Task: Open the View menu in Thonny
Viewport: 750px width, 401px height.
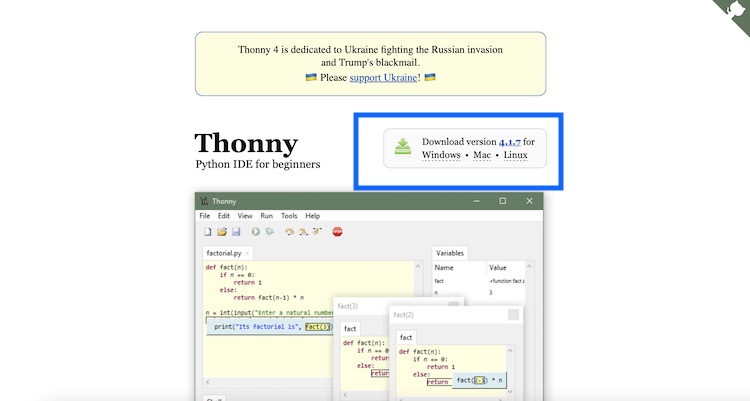Action: (x=245, y=216)
